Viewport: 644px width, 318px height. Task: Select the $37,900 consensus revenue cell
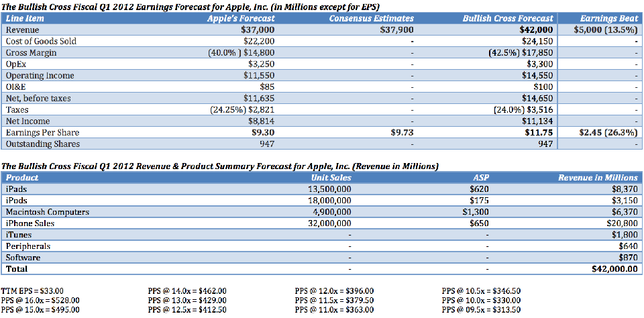(396, 30)
